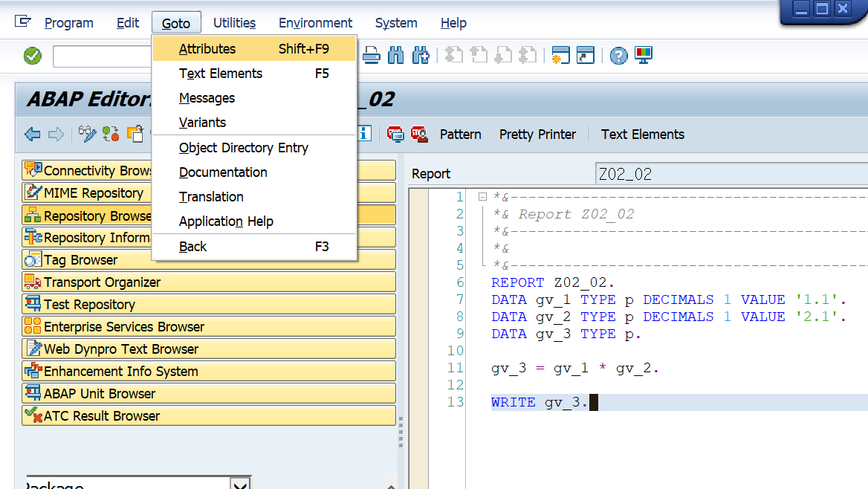Open Transport Organizer
The width and height of the screenshot is (868, 489).
pos(209,282)
